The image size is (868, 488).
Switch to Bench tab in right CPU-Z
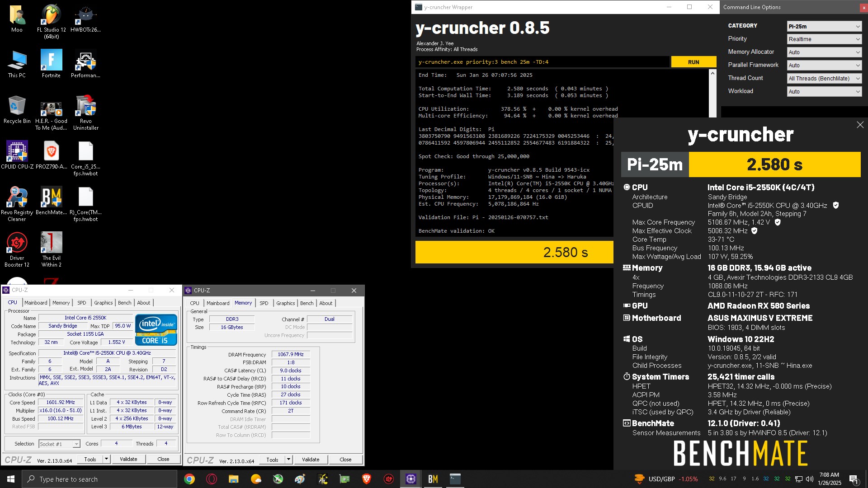(307, 303)
